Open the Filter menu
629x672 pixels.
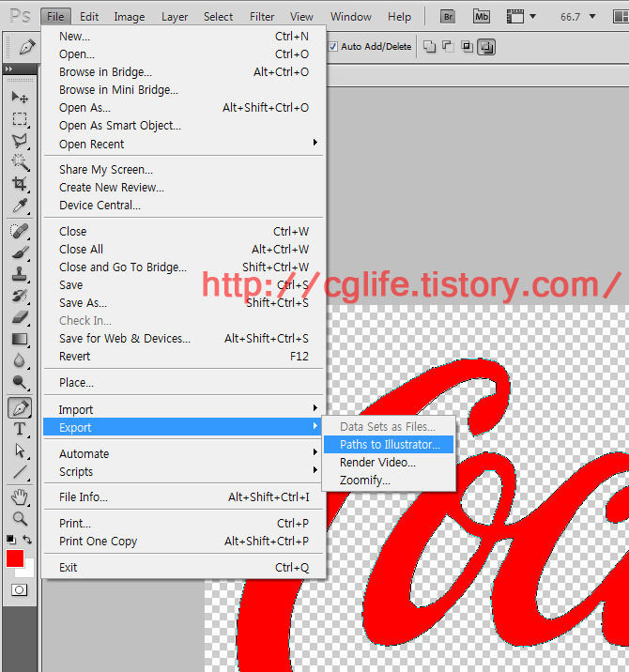[x=262, y=17]
